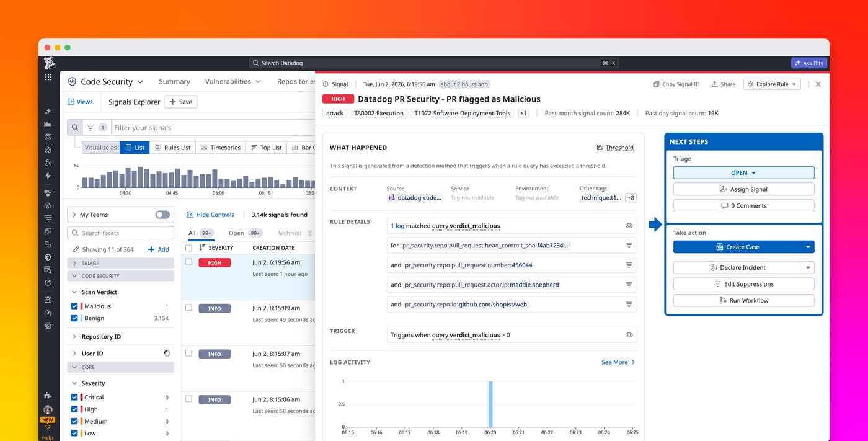This screenshot has height=441, width=868.
Task: Click the sparkle icon in sidebar
Action: coord(48,112)
